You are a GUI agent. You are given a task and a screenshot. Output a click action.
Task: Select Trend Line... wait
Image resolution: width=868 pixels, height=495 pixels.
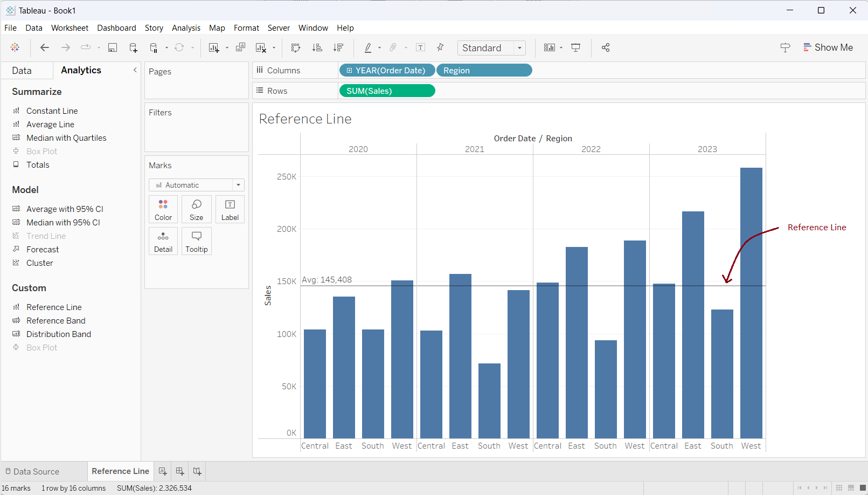46,236
